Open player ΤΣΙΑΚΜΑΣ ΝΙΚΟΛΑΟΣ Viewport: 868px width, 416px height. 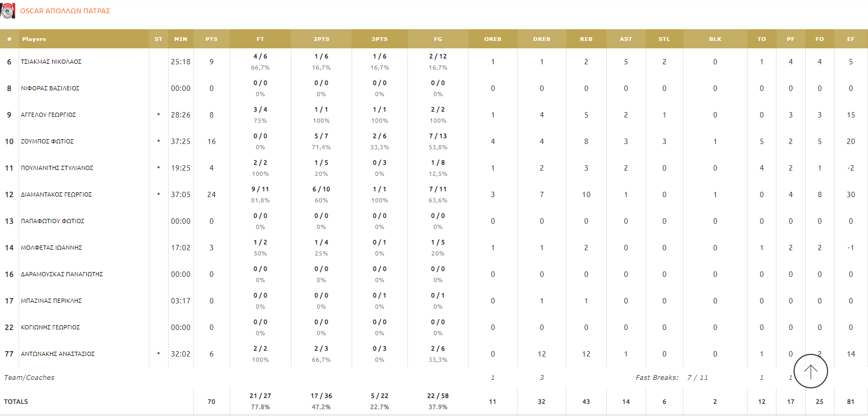[x=51, y=62]
